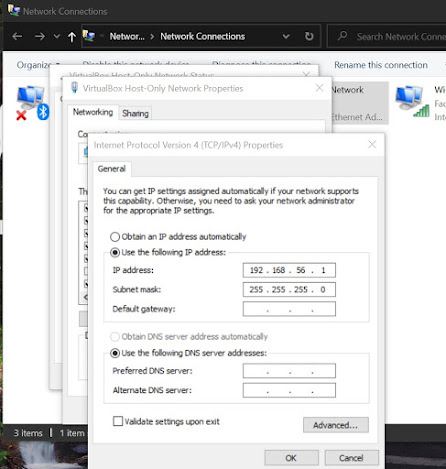Focus the Search Network Connections field

tap(387, 36)
